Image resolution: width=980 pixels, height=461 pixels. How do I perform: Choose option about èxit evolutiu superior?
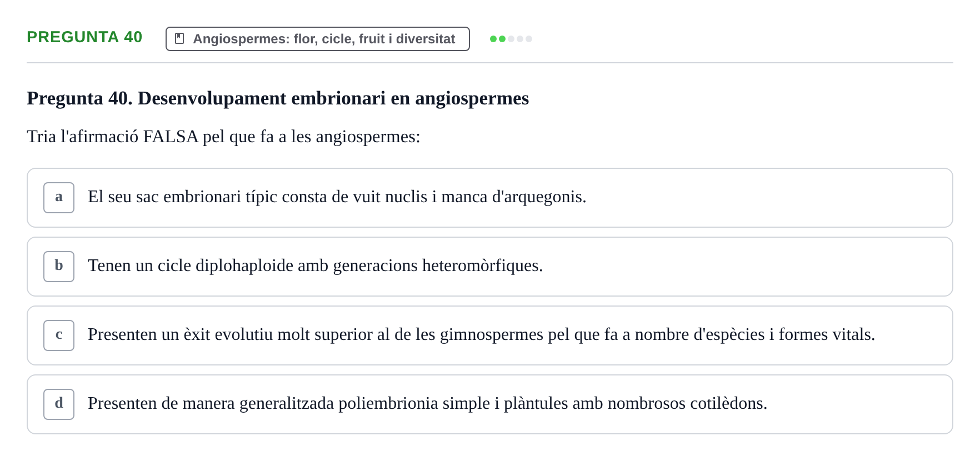(x=490, y=335)
